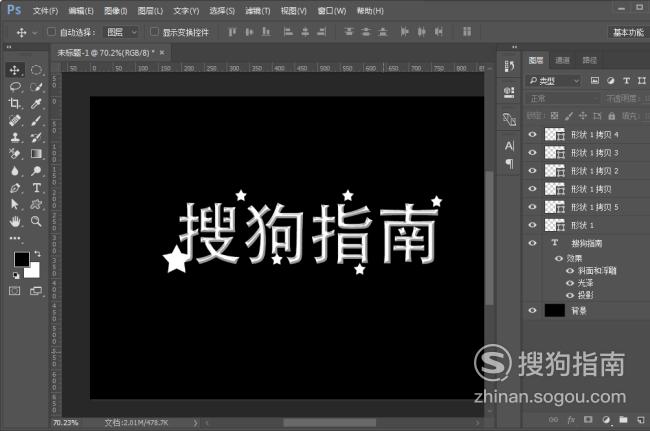
Task: Hide the 形状 1 layer
Action: [532, 225]
